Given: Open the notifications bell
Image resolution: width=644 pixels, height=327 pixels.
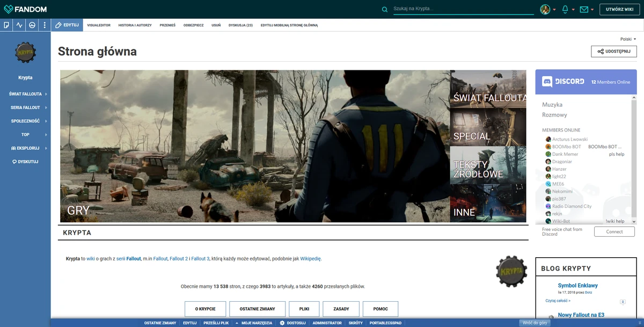Looking at the screenshot, I should pos(565,9).
